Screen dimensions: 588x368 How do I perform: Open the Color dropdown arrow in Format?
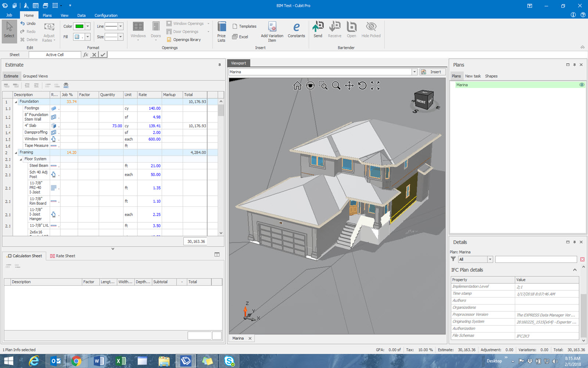(x=88, y=26)
